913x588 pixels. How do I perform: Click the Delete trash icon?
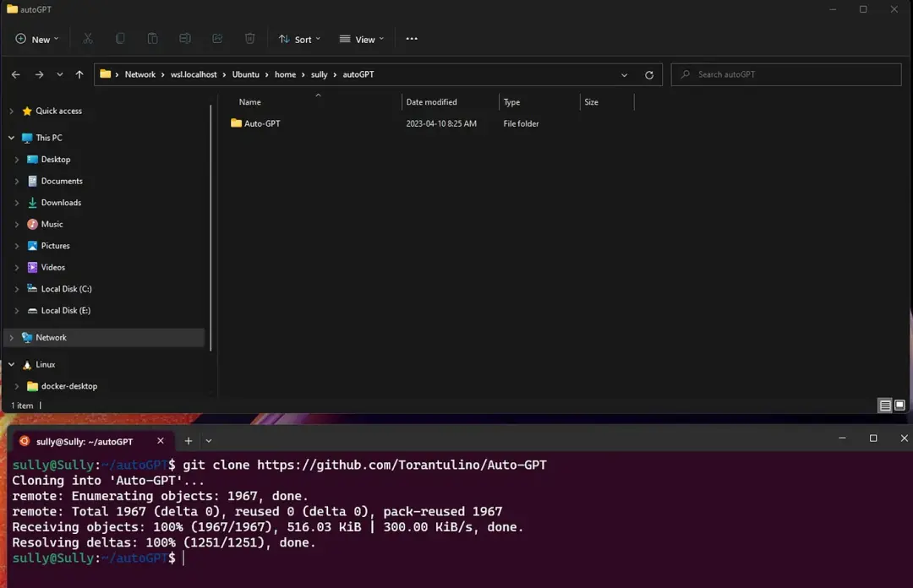249,39
